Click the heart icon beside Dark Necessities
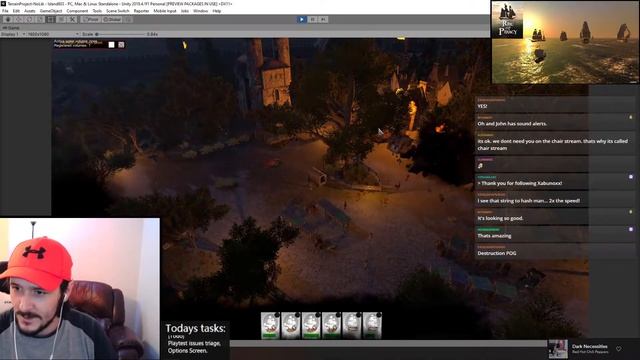Image resolution: width=640 pixels, height=360 pixels. [619, 349]
